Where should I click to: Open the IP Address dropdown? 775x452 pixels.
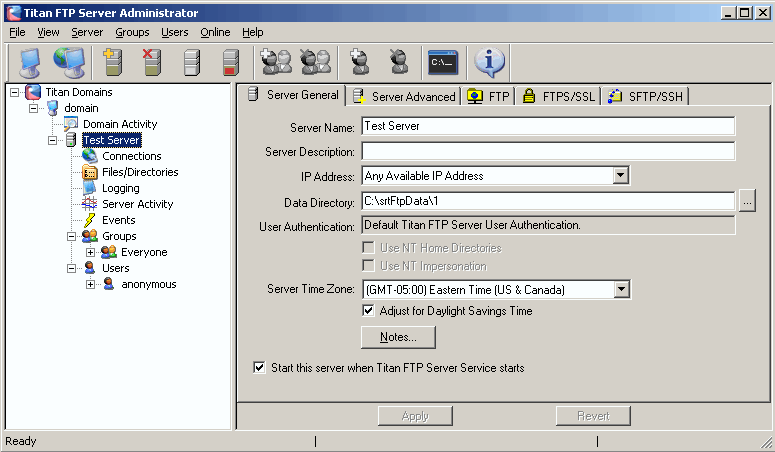(x=620, y=175)
